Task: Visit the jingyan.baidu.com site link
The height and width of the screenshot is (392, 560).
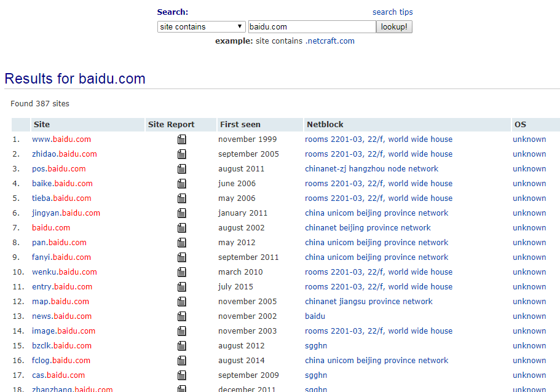Action: click(66, 213)
